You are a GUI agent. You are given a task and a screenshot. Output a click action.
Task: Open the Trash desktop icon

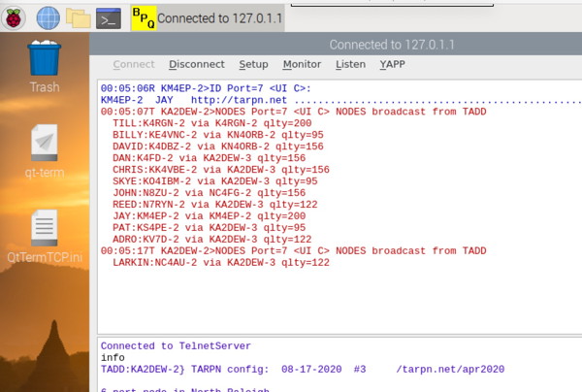coord(45,67)
